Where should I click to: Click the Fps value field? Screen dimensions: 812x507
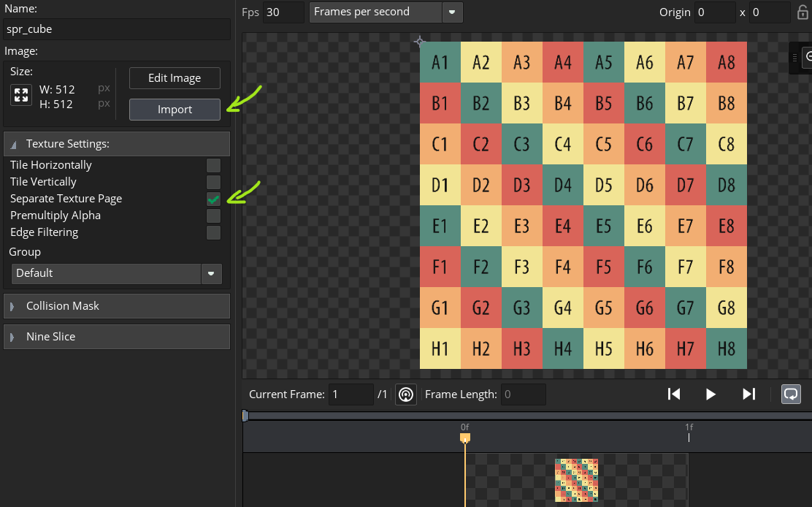tap(283, 12)
